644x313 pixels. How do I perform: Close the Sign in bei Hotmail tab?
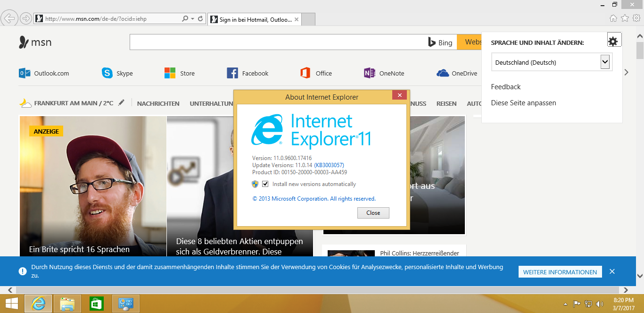297,20
